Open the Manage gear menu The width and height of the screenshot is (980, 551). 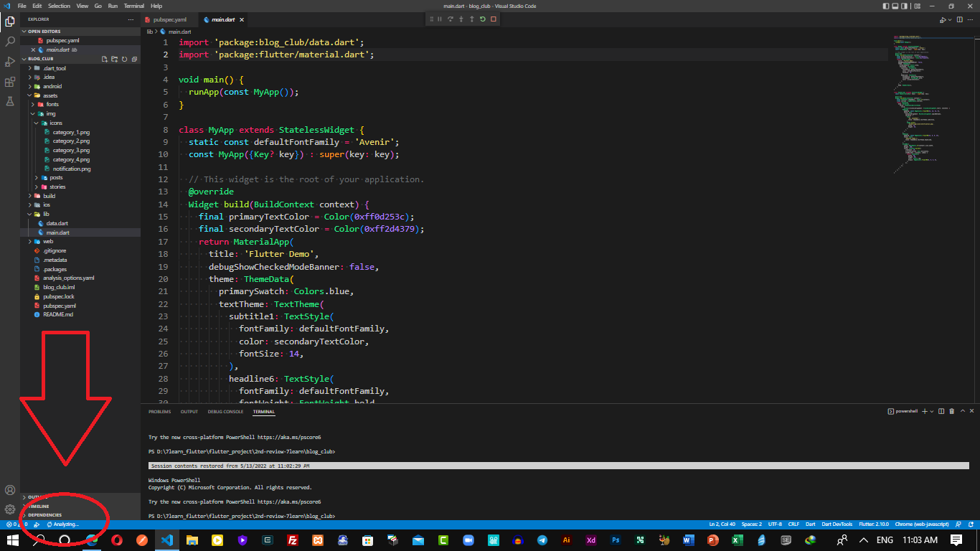[10, 509]
